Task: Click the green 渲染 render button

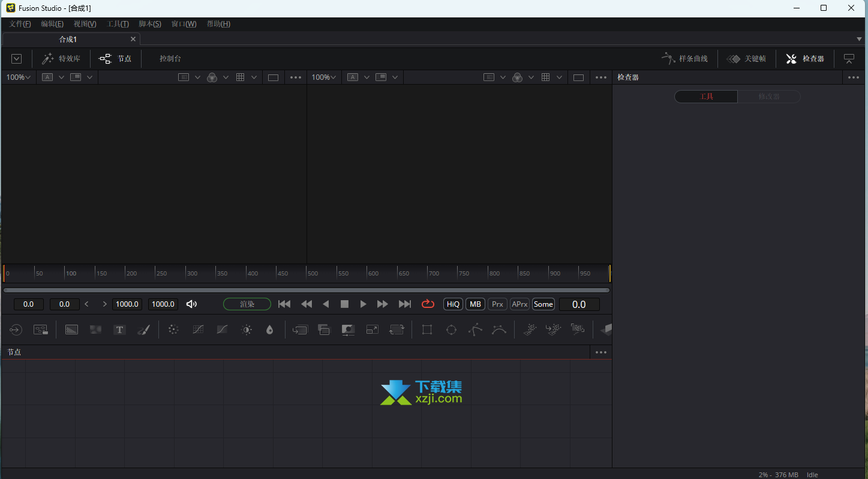Action: [247, 304]
